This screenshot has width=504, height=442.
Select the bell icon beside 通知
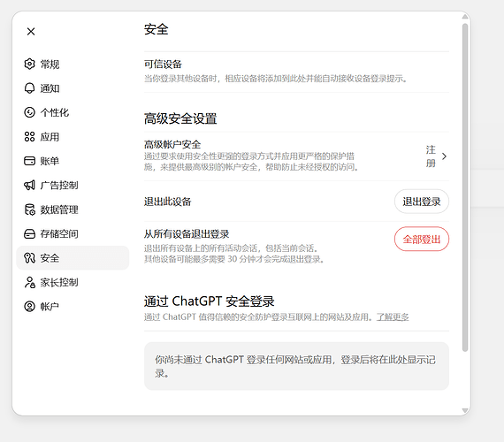pyautogui.click(x=29, y=88)
